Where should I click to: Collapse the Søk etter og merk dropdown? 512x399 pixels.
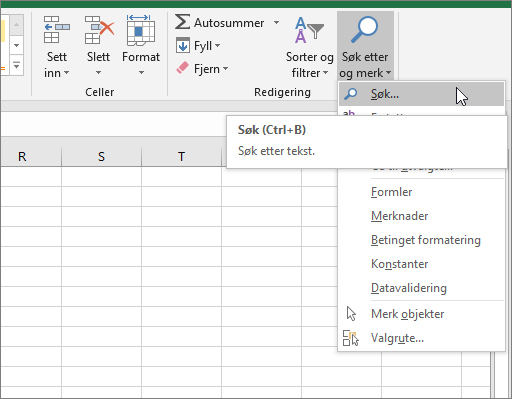(389, 72)
